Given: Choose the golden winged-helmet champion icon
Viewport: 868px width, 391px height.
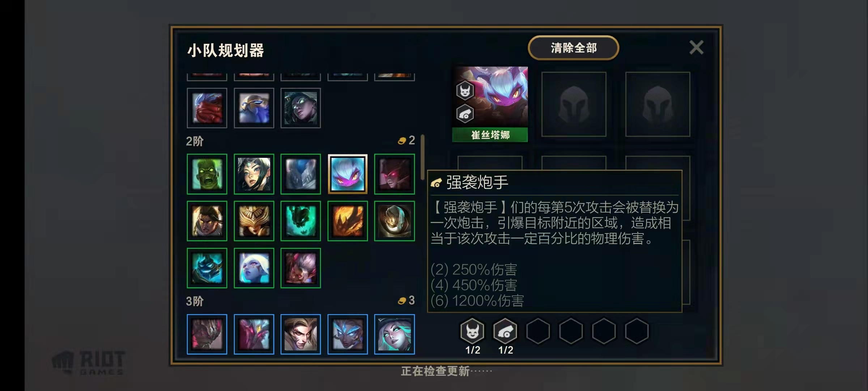Looking at the screenshot, I should click(x=254, y=221).
